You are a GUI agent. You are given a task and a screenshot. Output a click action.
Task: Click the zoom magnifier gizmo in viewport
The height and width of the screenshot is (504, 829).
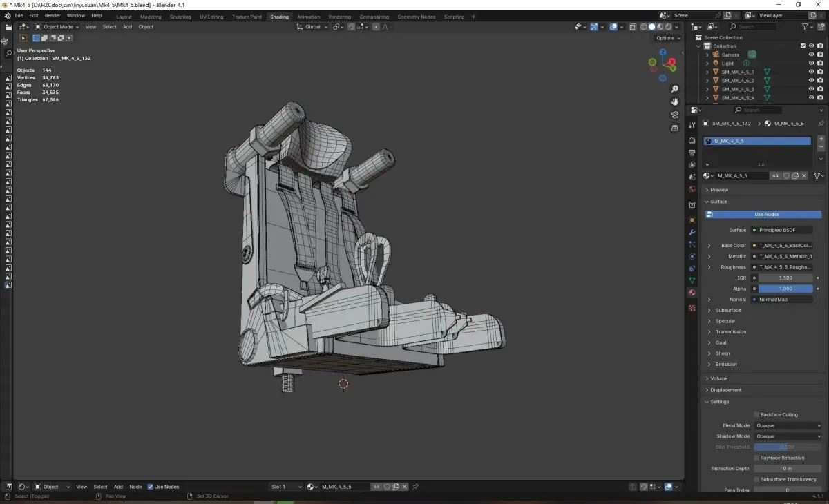(675, 89)
